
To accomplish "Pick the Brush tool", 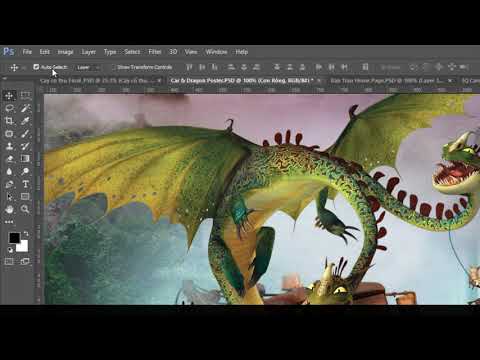I will click(x=25, y=133).
